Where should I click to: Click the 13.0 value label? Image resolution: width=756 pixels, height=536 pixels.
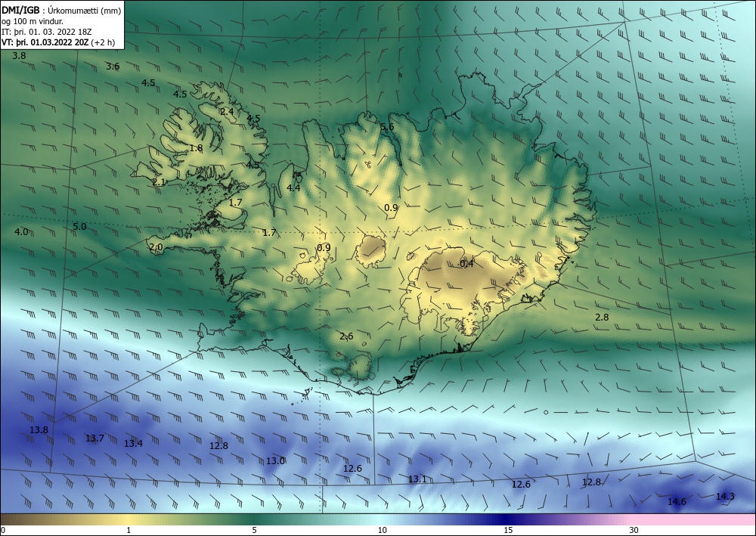click(275, 461)
